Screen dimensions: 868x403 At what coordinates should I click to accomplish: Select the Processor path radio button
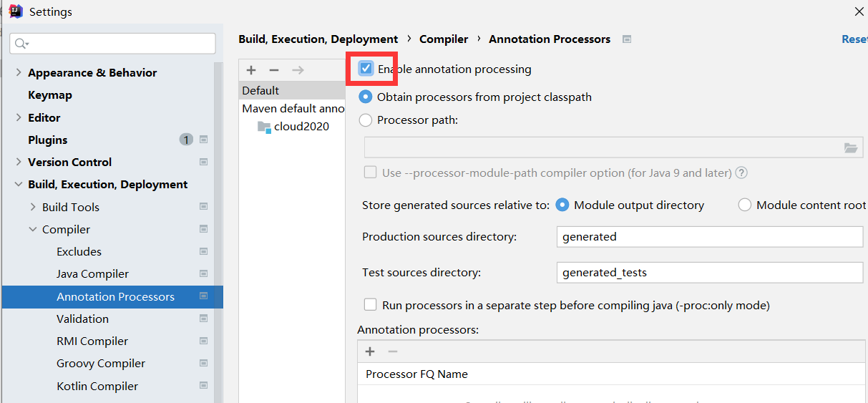pyautogui.click(x=366, y=120)
